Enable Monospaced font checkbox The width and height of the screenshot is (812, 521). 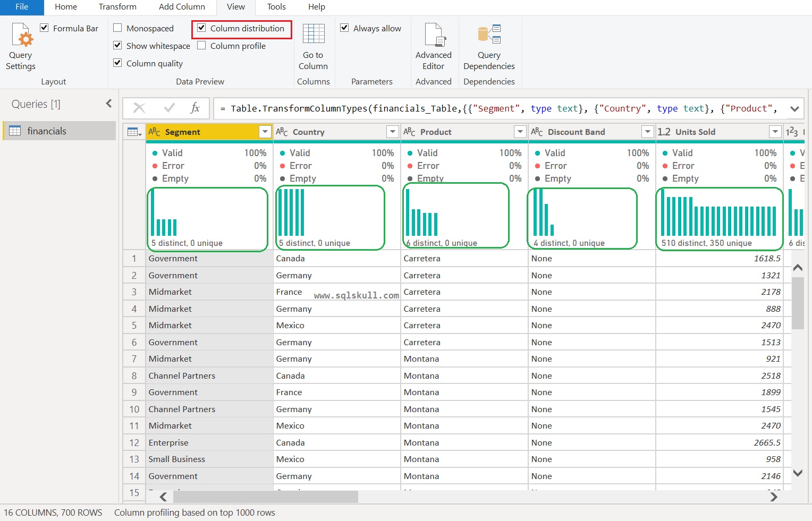pyautogui.click(x=118, y=28)
